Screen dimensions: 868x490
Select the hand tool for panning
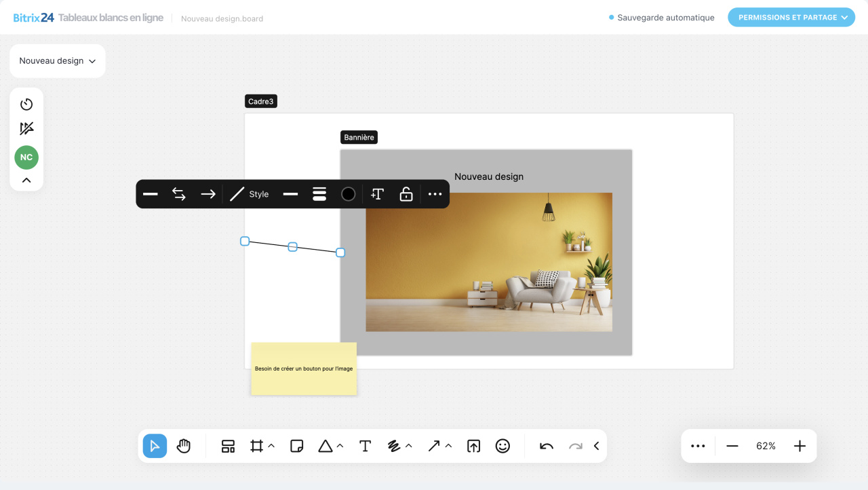click(183, 446)
